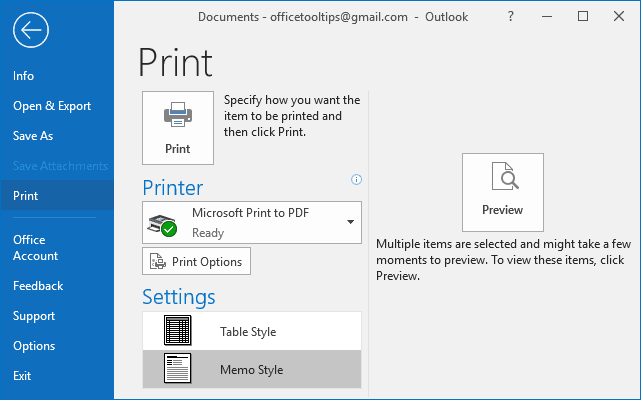Click the printer icon Print button
The height and width of the screenshot is (400, 641).
click(178, 128)
